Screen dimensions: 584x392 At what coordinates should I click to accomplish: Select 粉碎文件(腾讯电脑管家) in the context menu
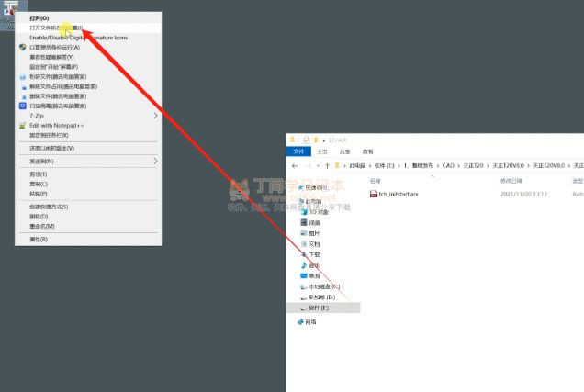88,77
